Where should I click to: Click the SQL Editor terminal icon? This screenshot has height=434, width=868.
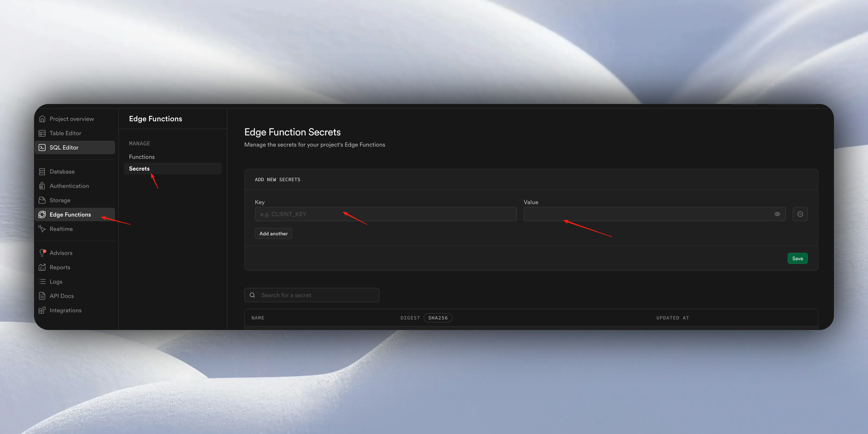(x=42, y=148)
